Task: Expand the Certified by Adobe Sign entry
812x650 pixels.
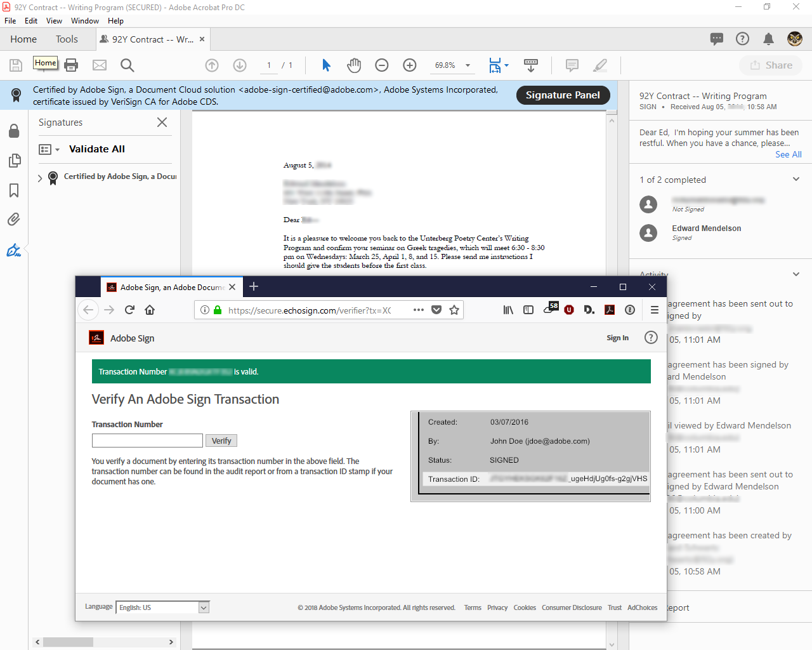Action: [x=40, y=178]
